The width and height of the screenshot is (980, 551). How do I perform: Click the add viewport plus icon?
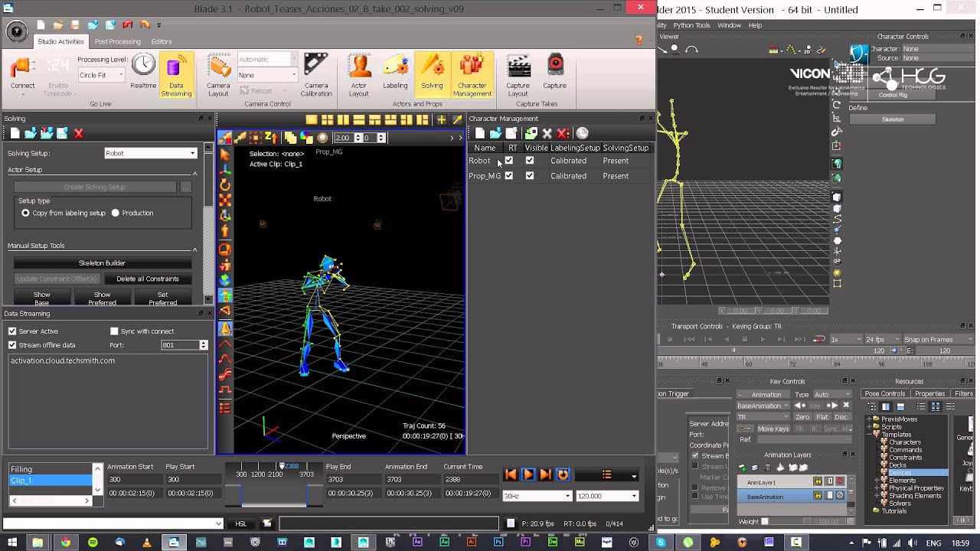(x=441, y=119)
